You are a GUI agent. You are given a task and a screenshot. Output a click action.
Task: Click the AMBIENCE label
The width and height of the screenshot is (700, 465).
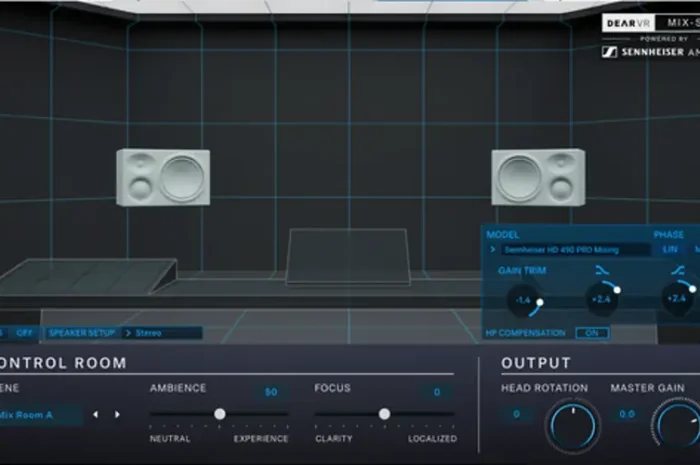178,388
